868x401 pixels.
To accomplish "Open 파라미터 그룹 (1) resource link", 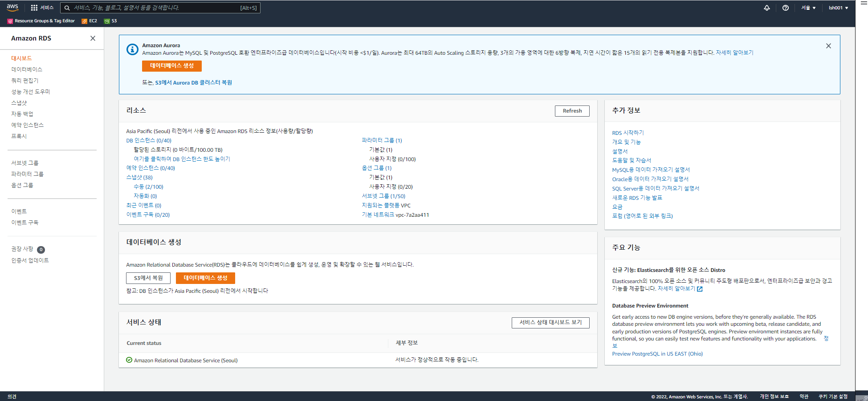I will point(382,141).
